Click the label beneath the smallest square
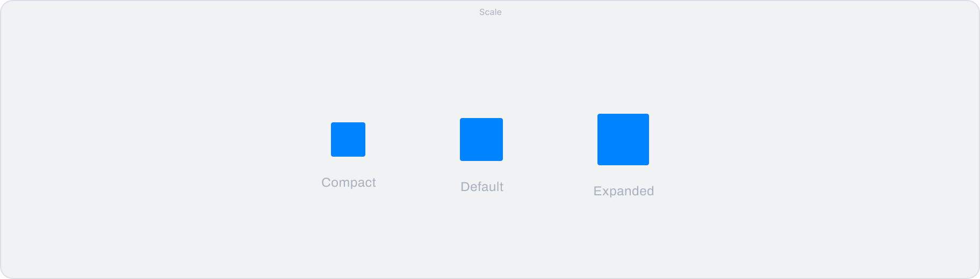Viewport: 980px width, 279px height. coord(349,182)
